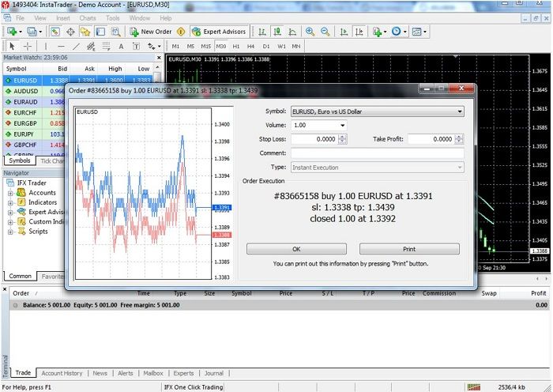Expand the Custom Indicators node in Navigator
The width and height of the screenshot is (553, 392).
(10, 222)
